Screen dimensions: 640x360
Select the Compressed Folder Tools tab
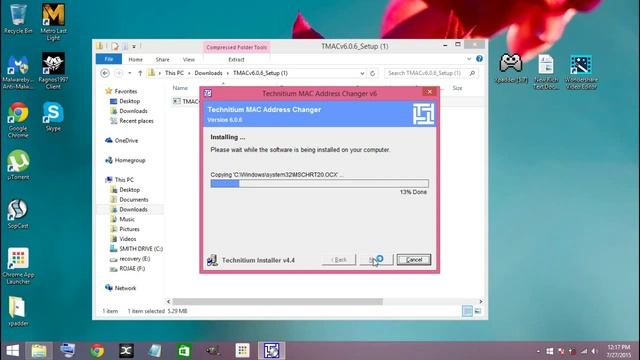(x=236, y=47)
